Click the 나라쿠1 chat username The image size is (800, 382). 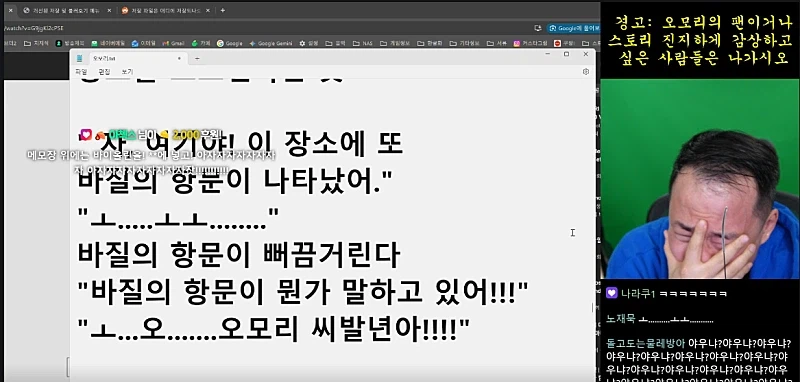(x=638, y=293)
